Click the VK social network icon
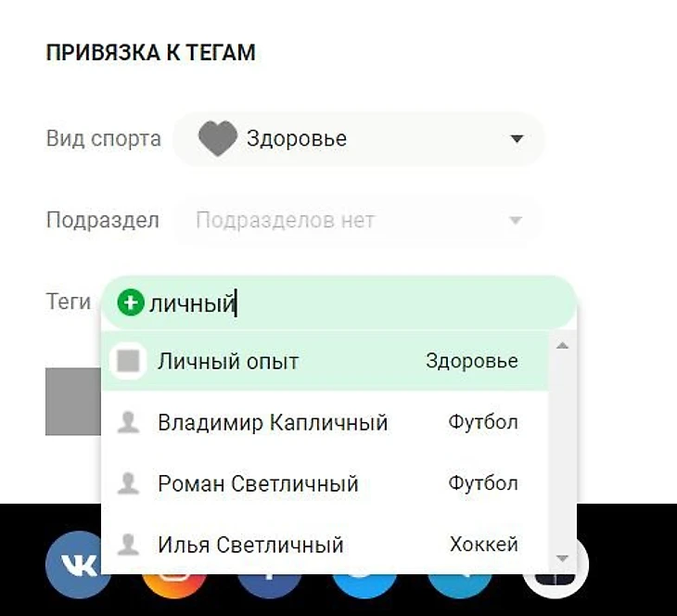677x616 pixels. pos(78,563)
